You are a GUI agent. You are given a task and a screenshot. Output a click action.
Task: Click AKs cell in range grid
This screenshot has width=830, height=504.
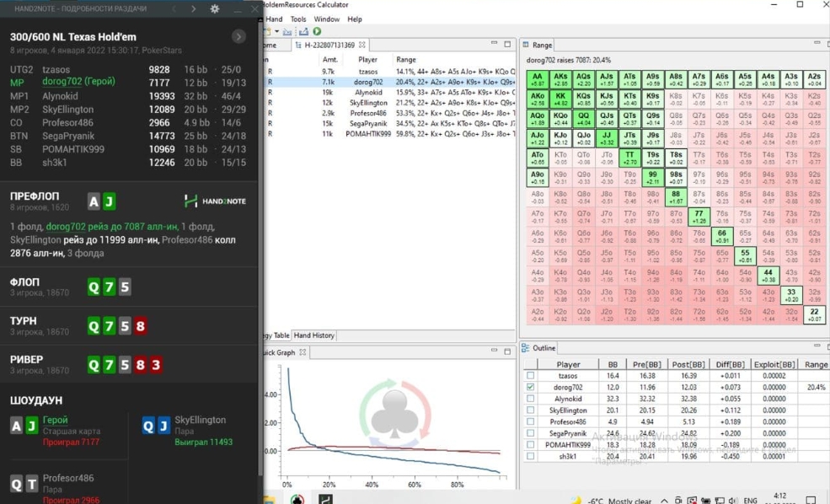(x=560, y=79)
